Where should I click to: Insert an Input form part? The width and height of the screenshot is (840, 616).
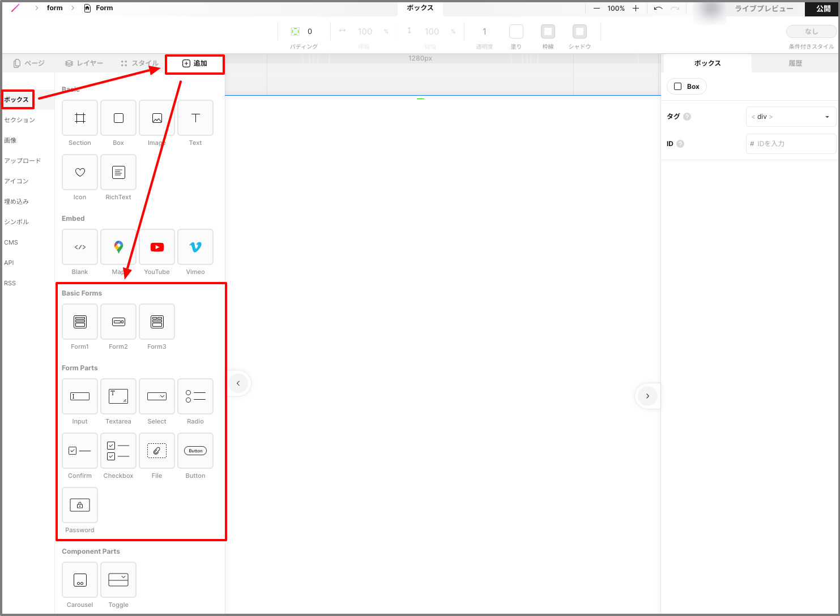pyautogui.click(x=80, y=396)
